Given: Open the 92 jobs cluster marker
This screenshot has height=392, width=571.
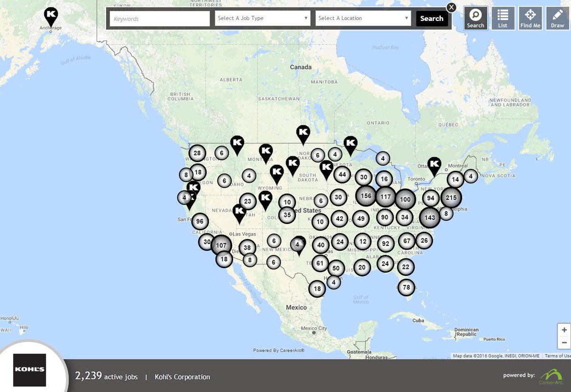Looking at the screenshot, I should coord(386,244).
